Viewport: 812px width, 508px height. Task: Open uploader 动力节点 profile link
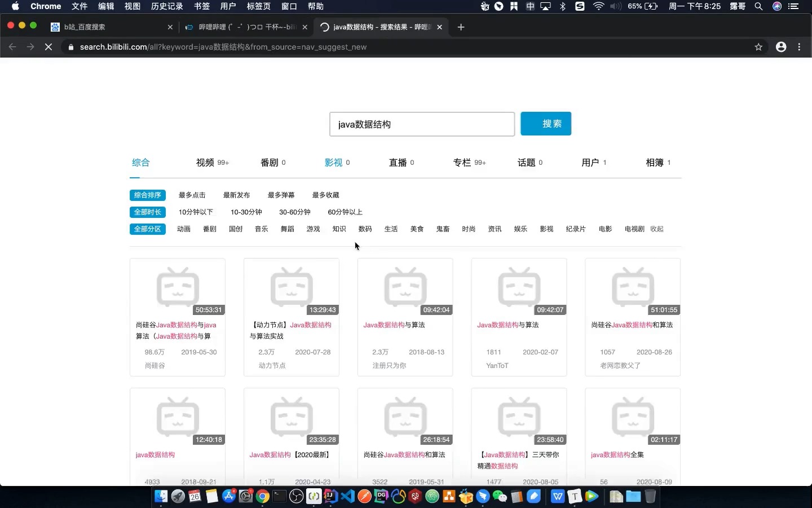click(x=272, y=366)
